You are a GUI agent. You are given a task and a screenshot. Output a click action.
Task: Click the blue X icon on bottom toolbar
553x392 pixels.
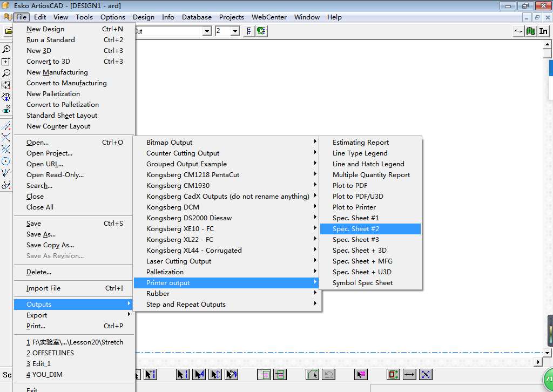[426, 374]
